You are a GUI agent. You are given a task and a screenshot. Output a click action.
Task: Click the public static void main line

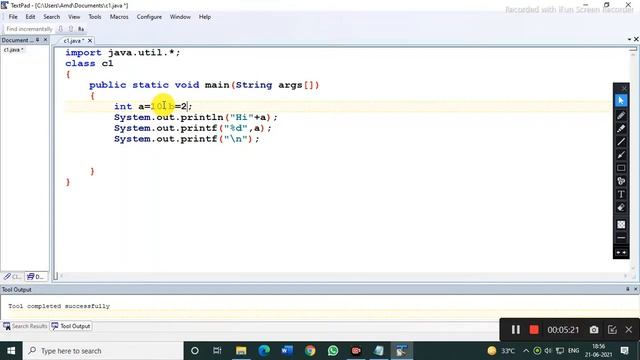(x=204, y=85)
